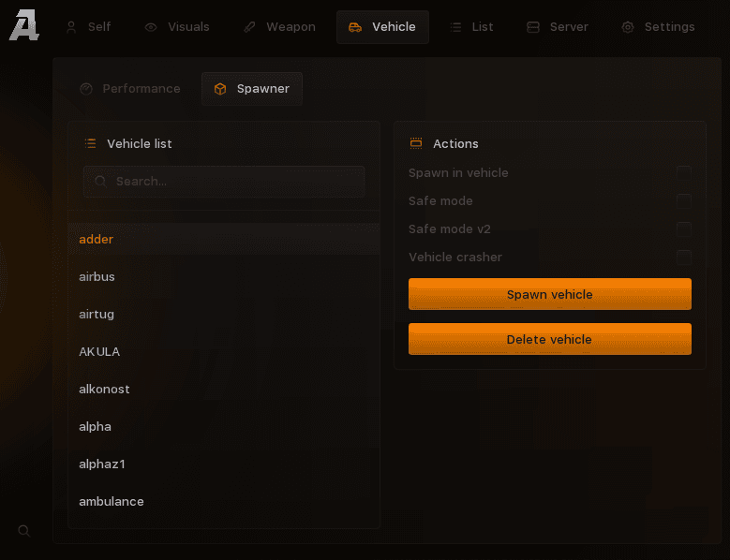Image resolution: width=730 pixels, height=560 pixels.
Task: Click the gear icon beside Settings
Action: [x=628, y=27]
